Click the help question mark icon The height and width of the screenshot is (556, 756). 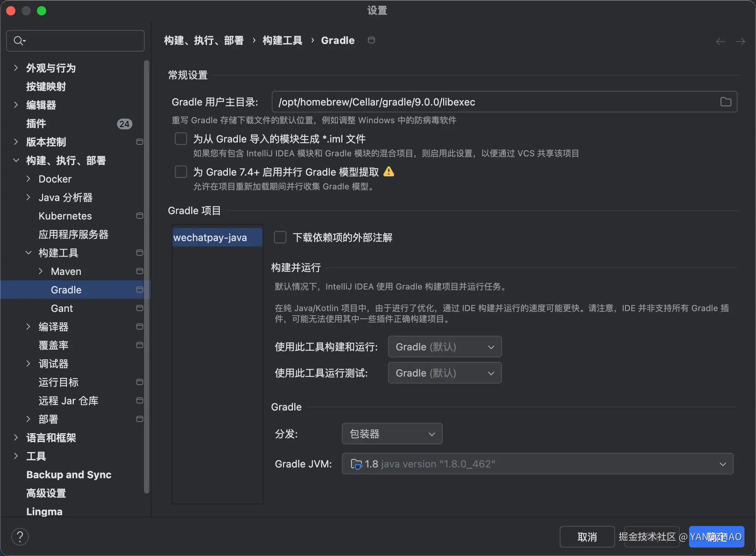click(20, 536)
